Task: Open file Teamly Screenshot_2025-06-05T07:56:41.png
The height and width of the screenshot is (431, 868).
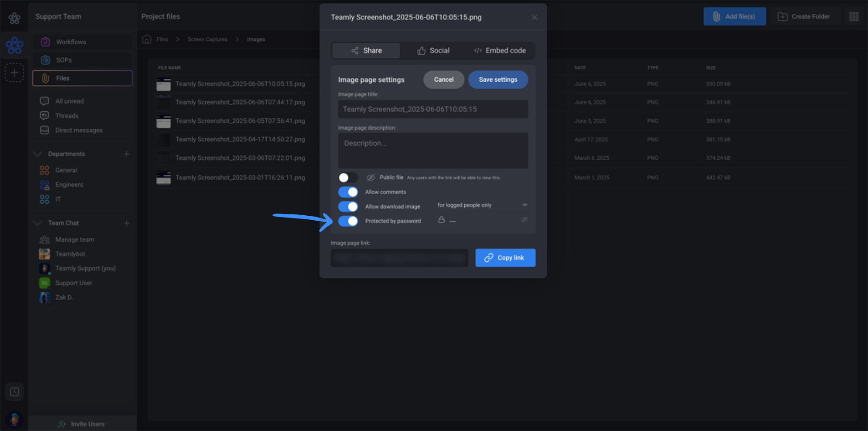Action: [x=240, y=121]
